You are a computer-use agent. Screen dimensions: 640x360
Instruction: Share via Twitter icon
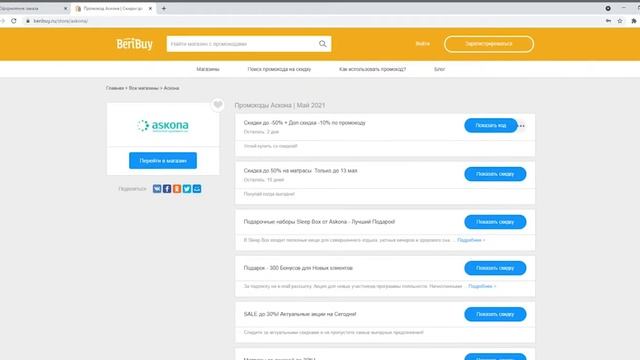pyautogui.click(x=187, y=189)
